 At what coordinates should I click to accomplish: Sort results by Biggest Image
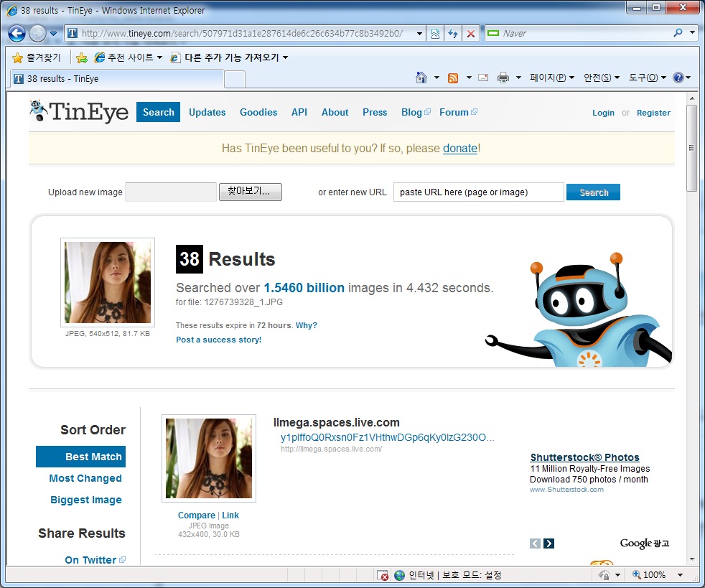86,500
